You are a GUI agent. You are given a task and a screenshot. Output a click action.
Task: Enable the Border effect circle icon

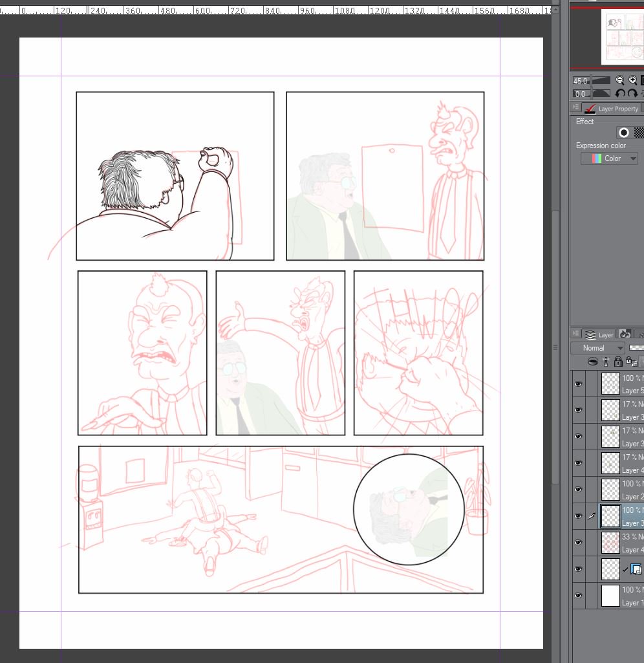pyautogui.click(x=624, y=133)
